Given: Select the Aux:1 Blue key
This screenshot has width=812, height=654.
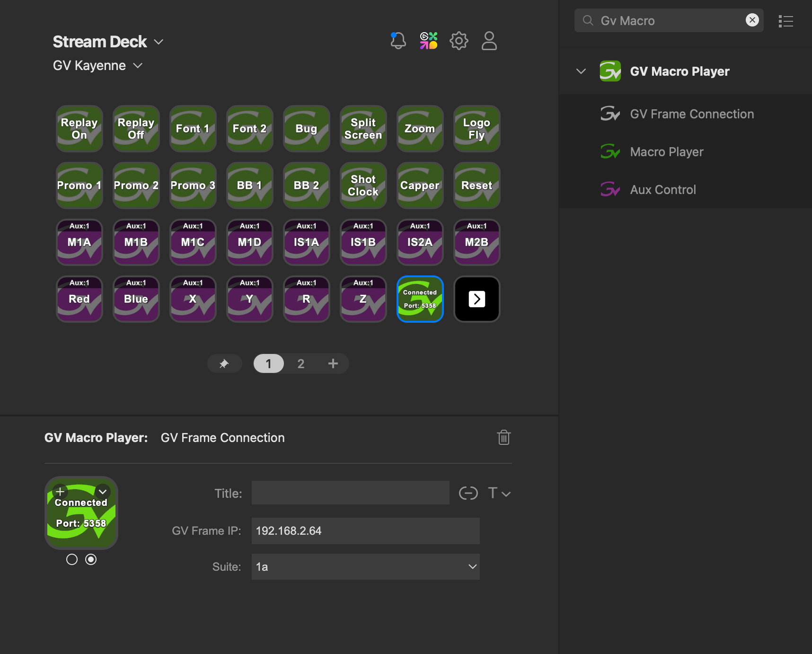Looking at the screenshot, I should 136,299.
